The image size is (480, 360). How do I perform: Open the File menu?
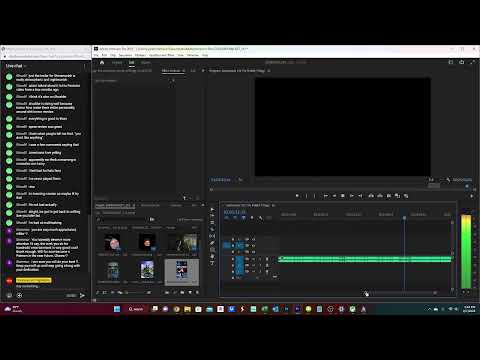point(96,55)
